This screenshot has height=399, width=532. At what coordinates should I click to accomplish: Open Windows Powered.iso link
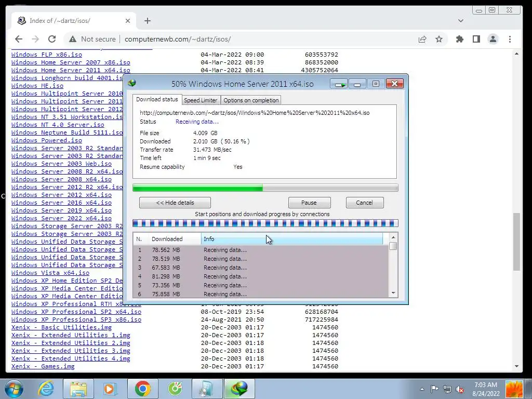46,140
